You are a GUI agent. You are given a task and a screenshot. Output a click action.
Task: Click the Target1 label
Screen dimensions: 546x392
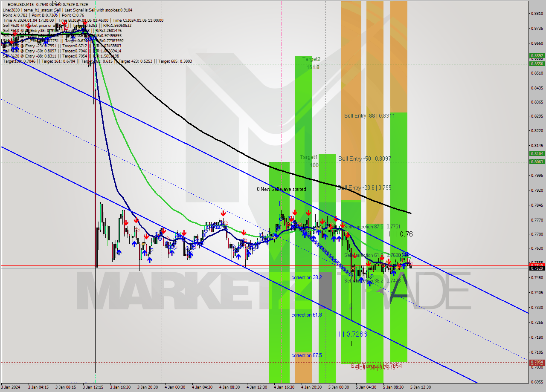[308, 157]
